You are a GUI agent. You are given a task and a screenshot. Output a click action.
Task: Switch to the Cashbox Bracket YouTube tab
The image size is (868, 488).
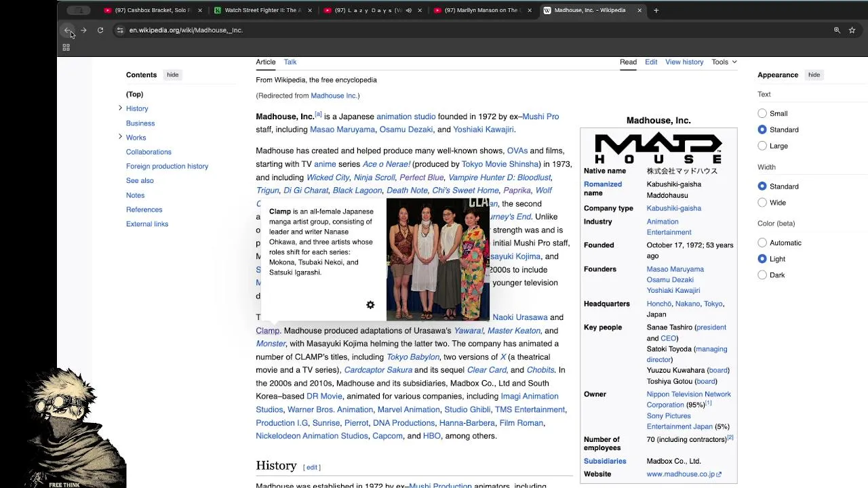point(153,10)
